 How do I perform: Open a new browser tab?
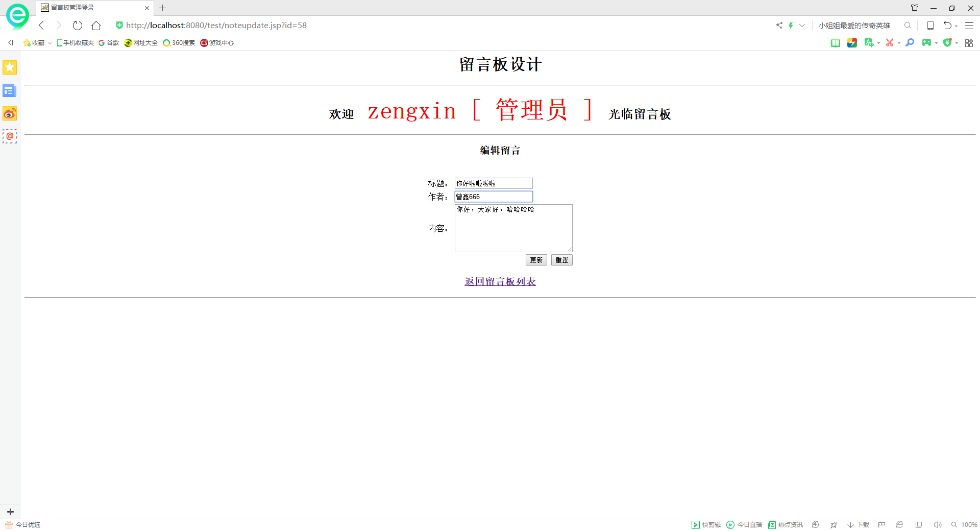tap(163, 8)
